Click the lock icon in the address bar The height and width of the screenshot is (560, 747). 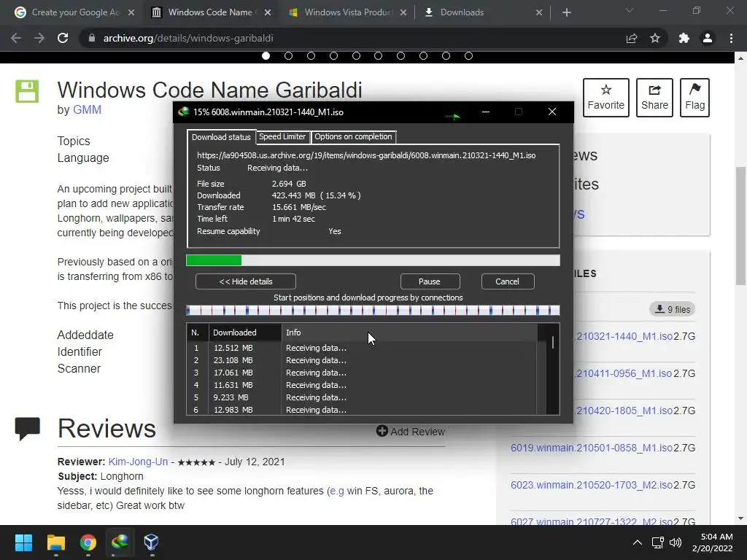[92, 38]
